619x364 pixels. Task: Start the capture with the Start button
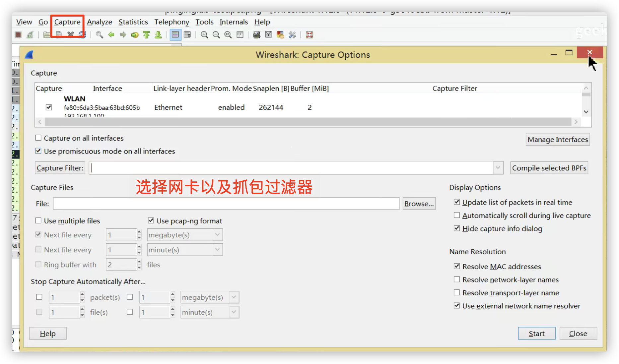536,334
